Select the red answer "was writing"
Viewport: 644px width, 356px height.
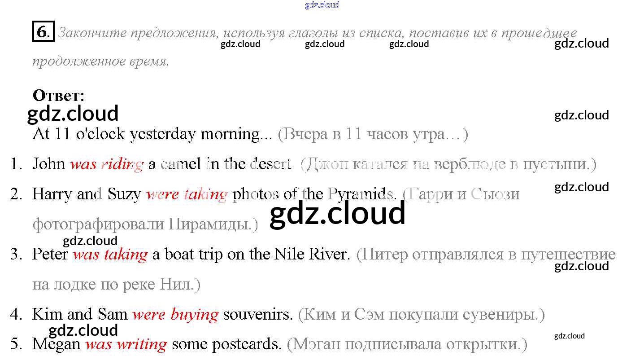(x=126, y=344)
